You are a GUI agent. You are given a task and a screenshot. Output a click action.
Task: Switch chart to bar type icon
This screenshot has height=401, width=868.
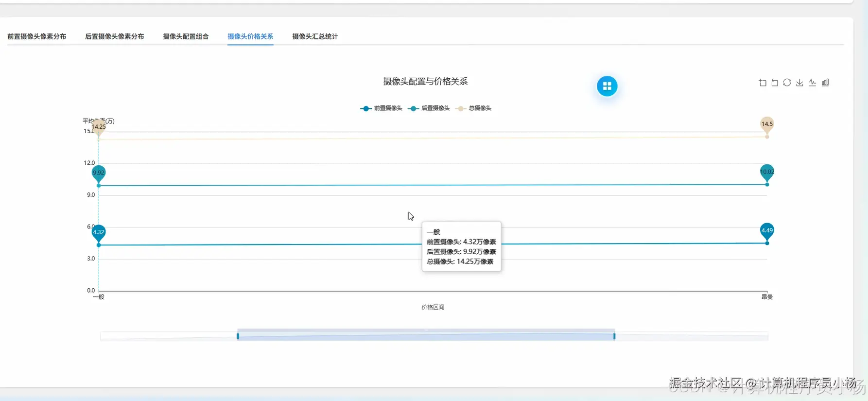pyautogui.click(x=825, y=83)
